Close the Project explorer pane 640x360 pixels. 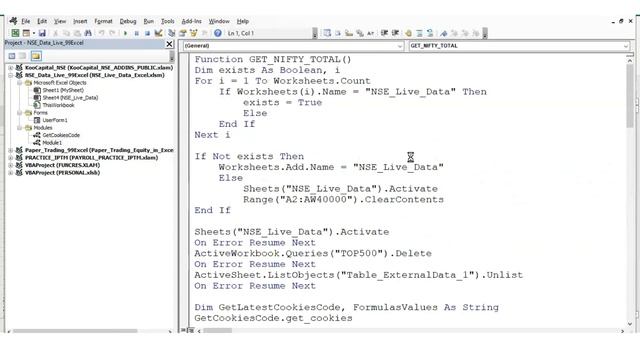point(169,44)
